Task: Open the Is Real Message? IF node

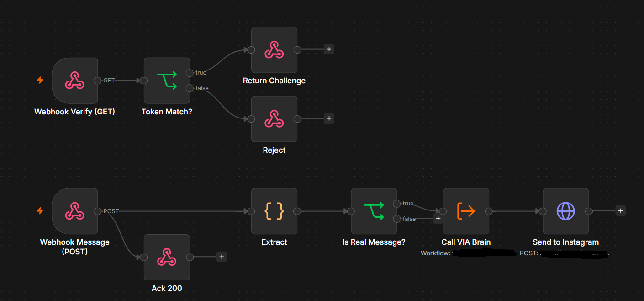Action: [374, 211]
